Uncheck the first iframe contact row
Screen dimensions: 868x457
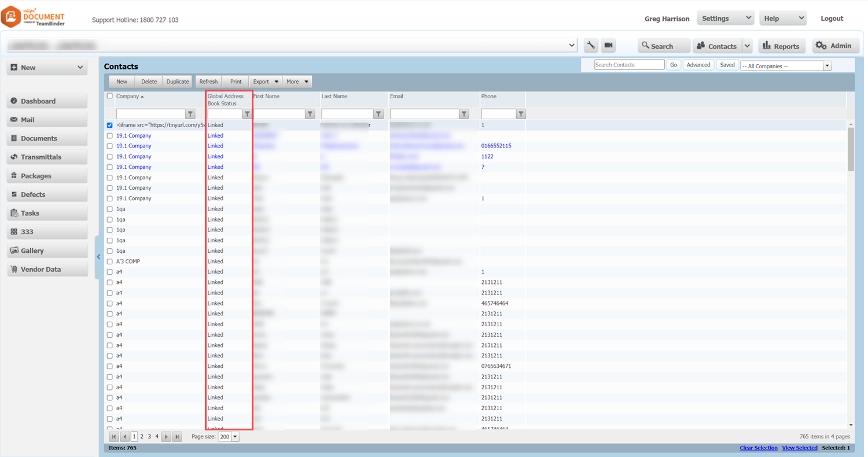click(110, 125)
